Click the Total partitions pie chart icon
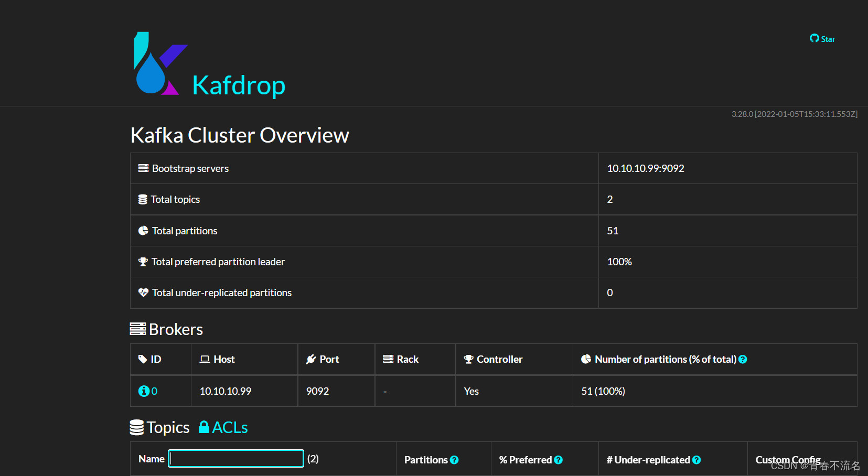868x476 pixels. [x=143, y=231]
